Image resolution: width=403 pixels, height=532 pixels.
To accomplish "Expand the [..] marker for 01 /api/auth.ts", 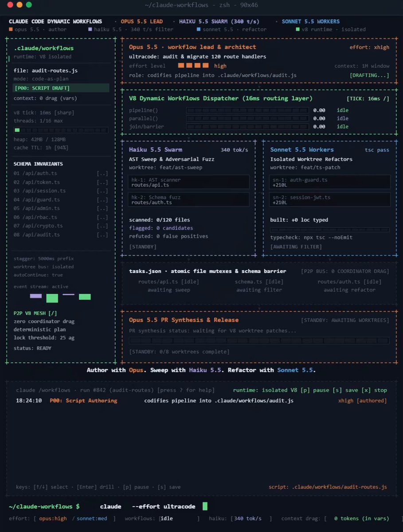I will coord(102,173).
